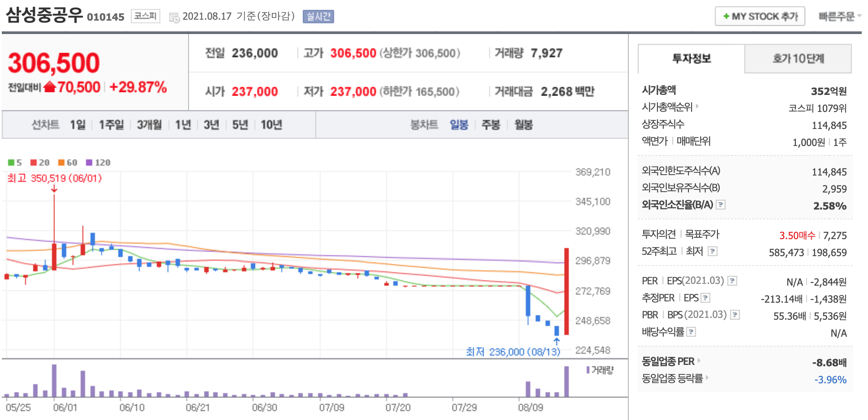Click the 전일 236,000 value
This screenshot has height=420, width=868.
click(255, 53)
